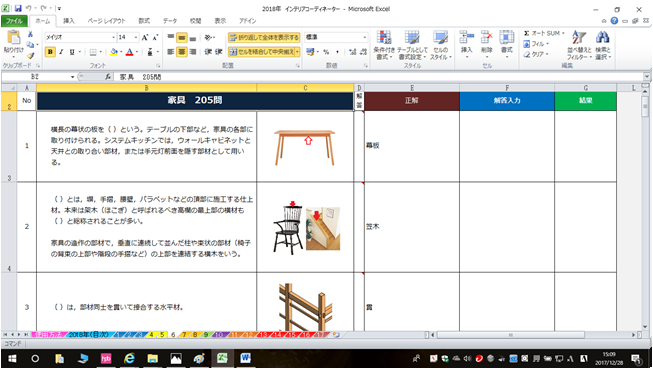
Task: Toggle Italic formatting button
Action: pos(61,52)
